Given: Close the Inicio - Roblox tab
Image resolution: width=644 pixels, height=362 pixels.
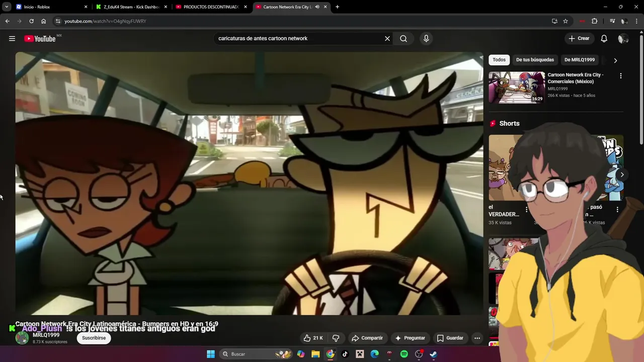Looking at the screenshot, I should tap(86, 7).
